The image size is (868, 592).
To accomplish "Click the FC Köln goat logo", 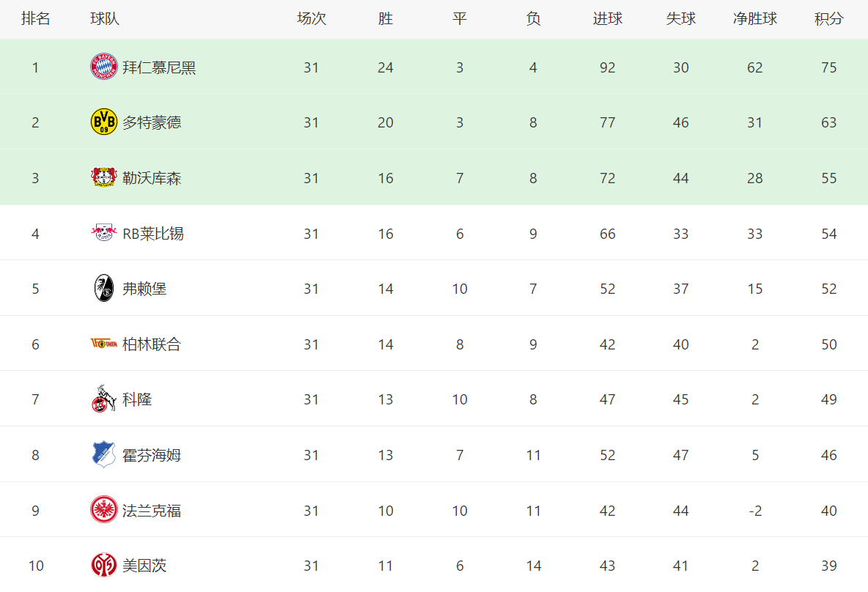I will click(103, 399).
